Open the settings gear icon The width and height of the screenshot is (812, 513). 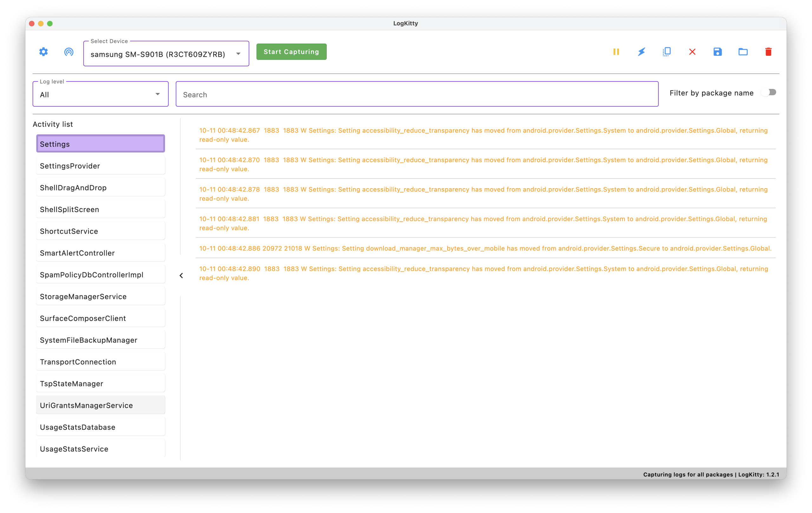43,52
